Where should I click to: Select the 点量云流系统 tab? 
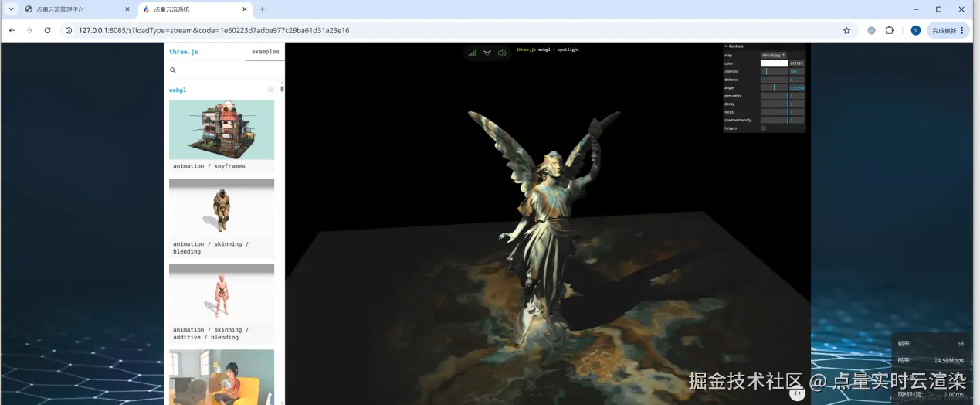pyautogui.click(x=195, y=9)
